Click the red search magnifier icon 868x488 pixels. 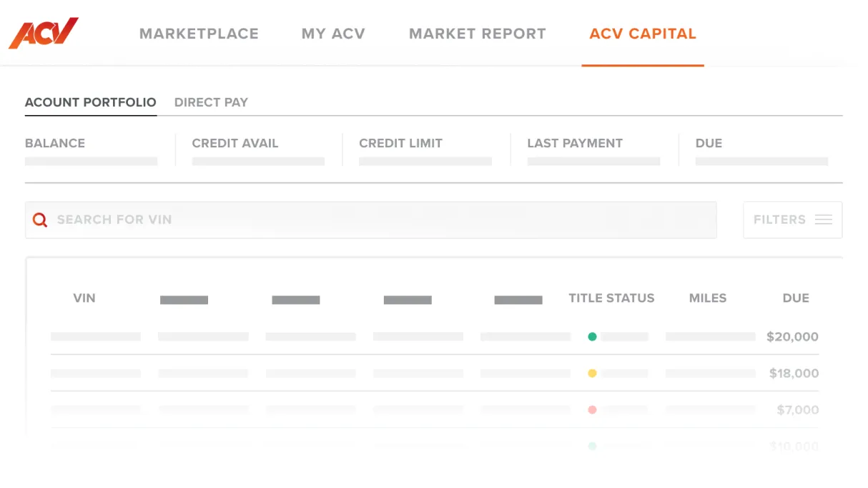(x=40, y=220)
